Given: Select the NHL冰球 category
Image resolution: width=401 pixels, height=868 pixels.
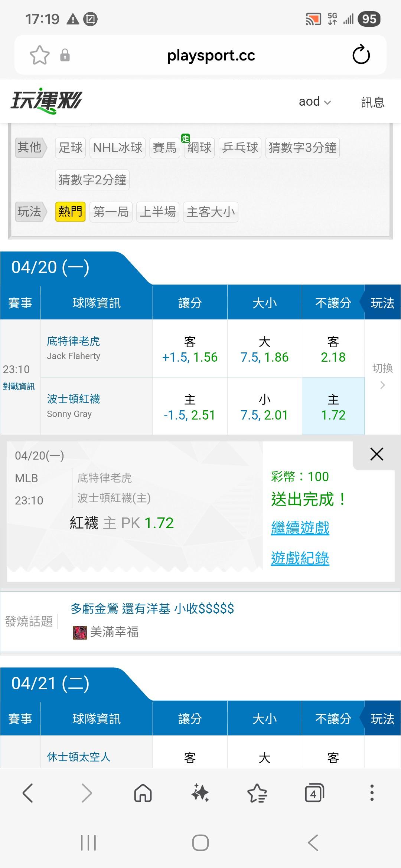Looking at the screenshot, I should coord(117,148).
